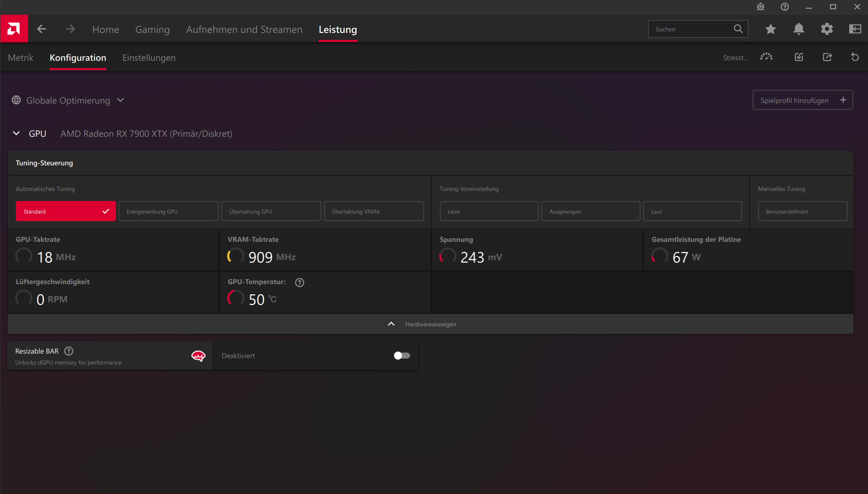Select the Leise tuning preset
This screenshot has width=868, height=494.
pos(489,211)
